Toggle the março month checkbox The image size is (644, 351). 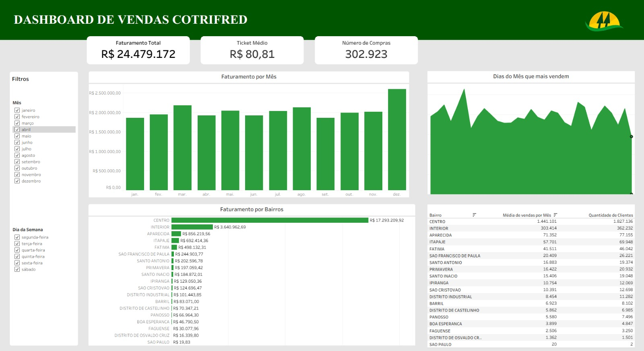(x=17, y=123)
